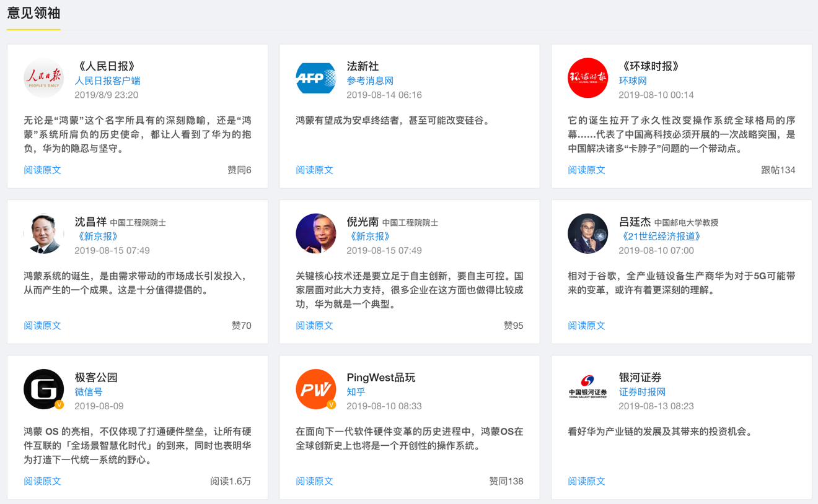
Task: Click the 赞70 count
Action: (x=241, y=325)
